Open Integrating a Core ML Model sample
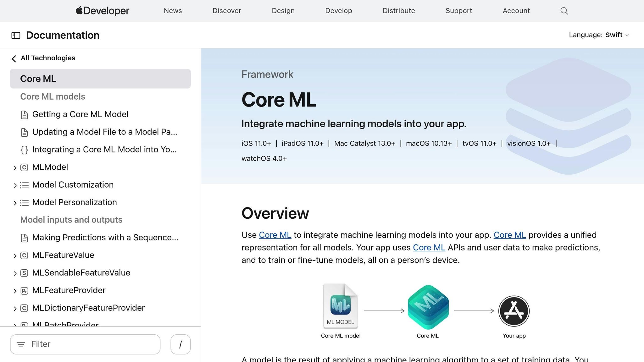 click(104, 150)
